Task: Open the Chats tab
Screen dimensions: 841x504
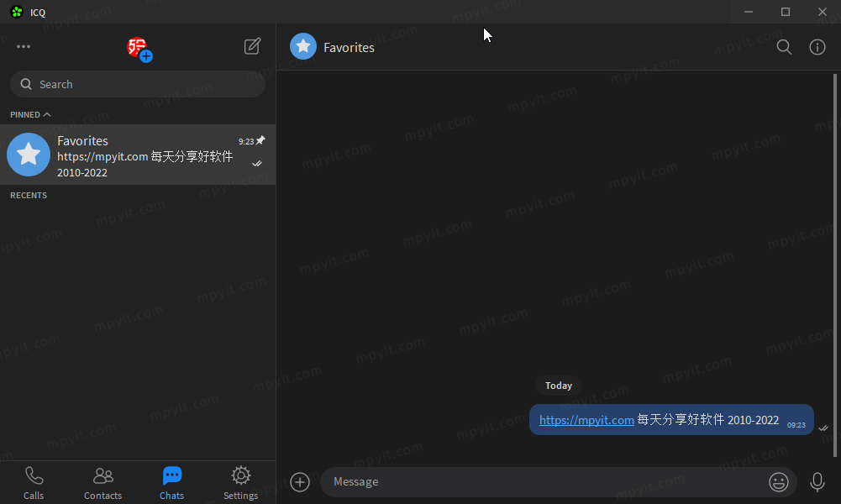Action: (171, 483)
